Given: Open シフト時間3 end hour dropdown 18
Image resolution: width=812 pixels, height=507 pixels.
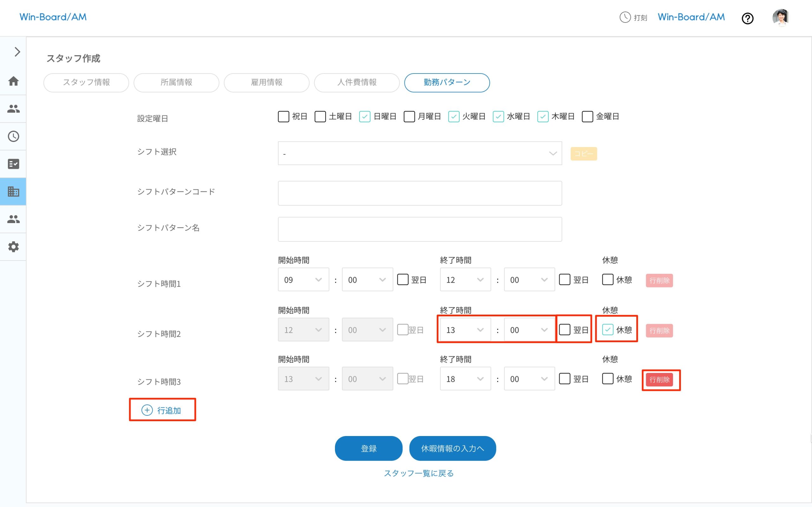Looking at the screenshot, I should 465,379.
